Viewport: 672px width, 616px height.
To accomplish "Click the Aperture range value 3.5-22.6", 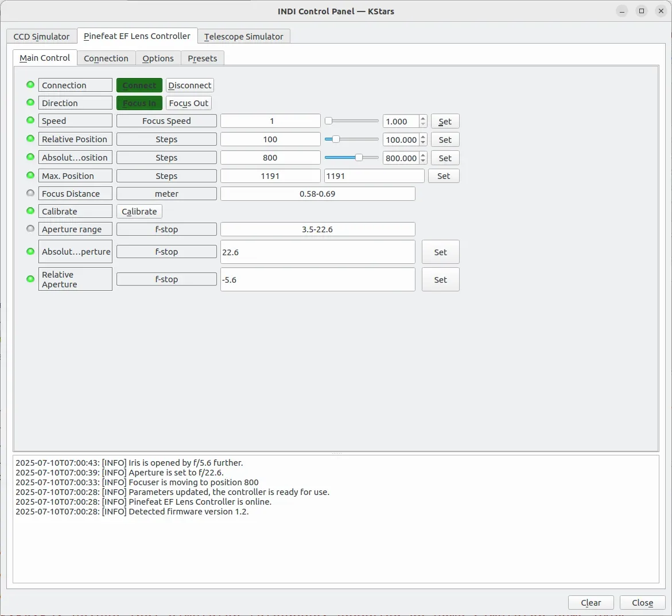I will (x=317, y=229).
